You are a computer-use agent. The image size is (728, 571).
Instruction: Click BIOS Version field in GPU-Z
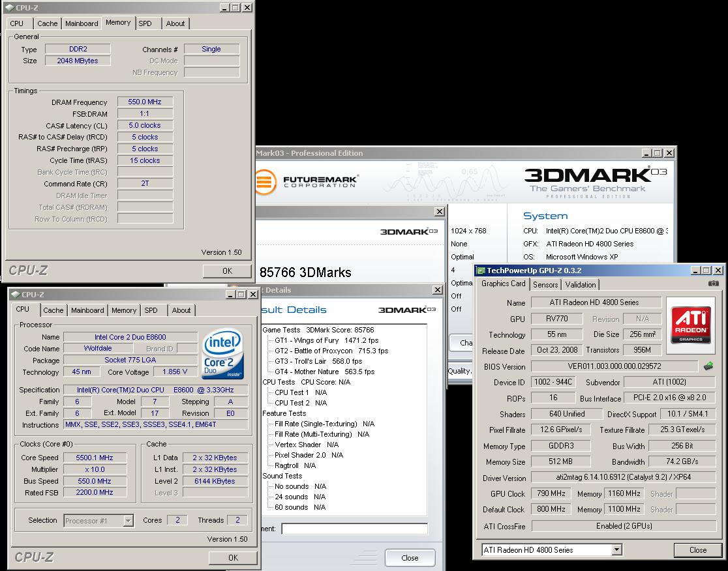coord(614,366)
